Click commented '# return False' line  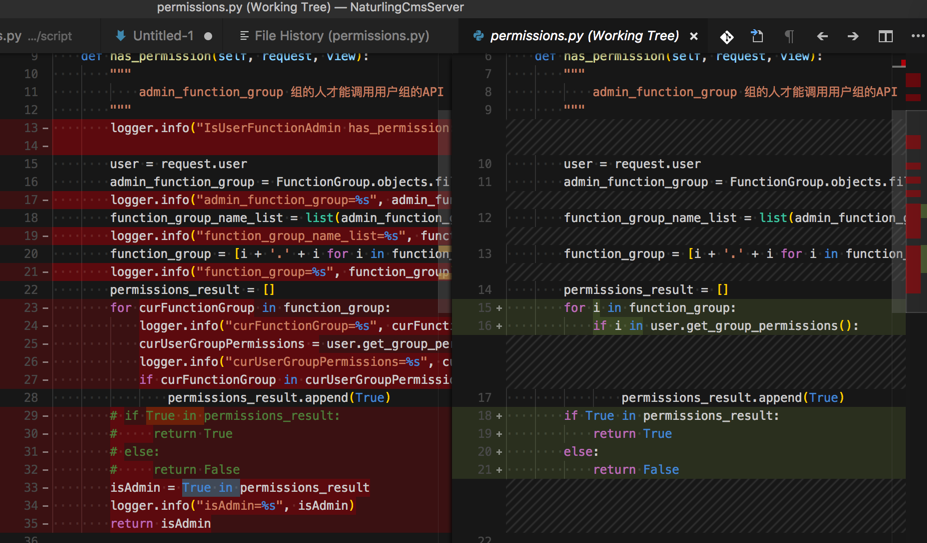pos(175,470)
